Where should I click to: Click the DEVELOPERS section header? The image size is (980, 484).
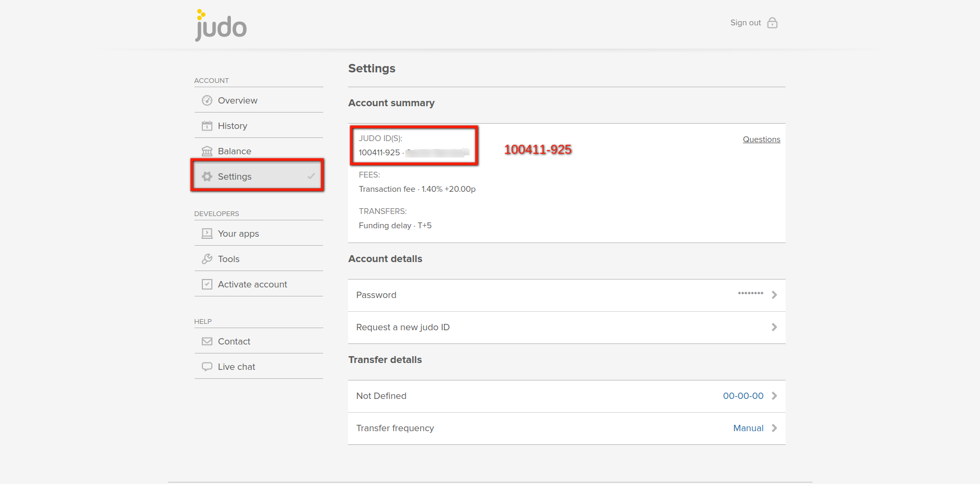tap(217, 213)
